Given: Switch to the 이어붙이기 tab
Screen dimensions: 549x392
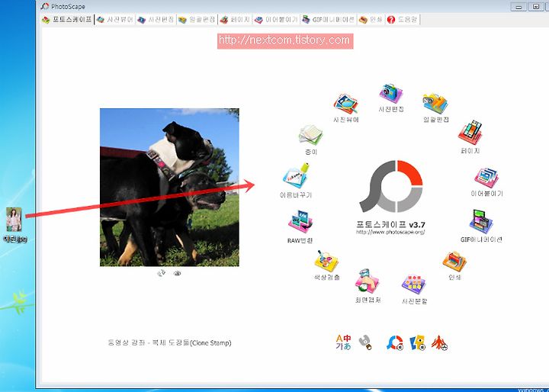Looking at the screenshot, I should click(x=276, y=20).
